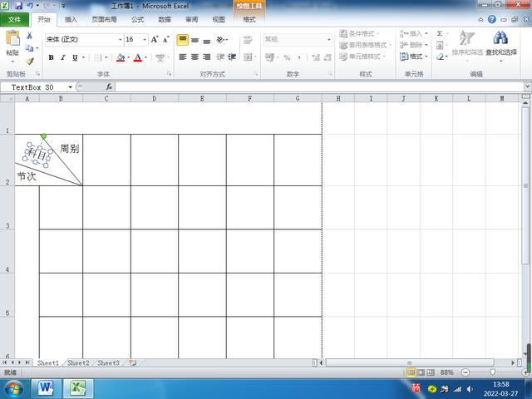Click inside the formula bar field
Viewport: 532px width, 399px height.
pos(319,87)
